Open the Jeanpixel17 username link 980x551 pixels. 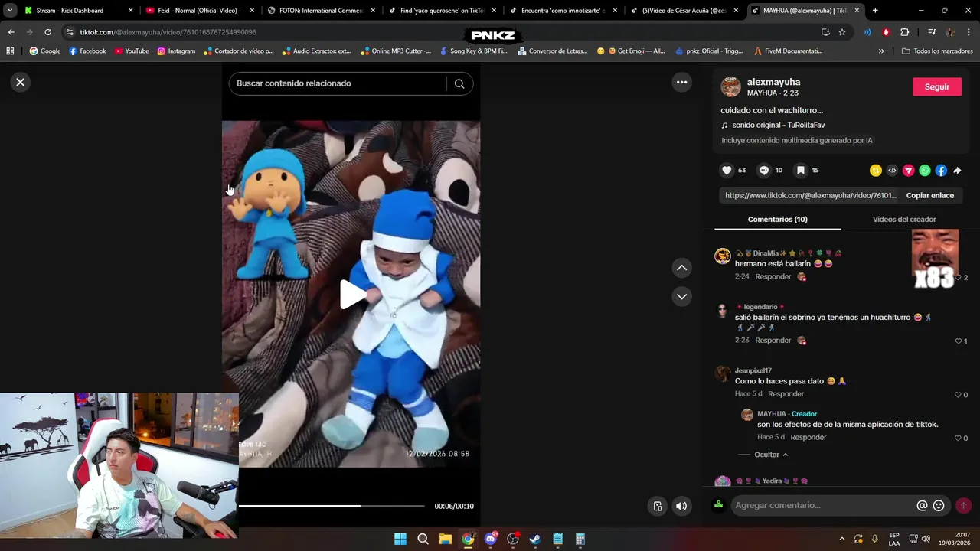[753, 370]
